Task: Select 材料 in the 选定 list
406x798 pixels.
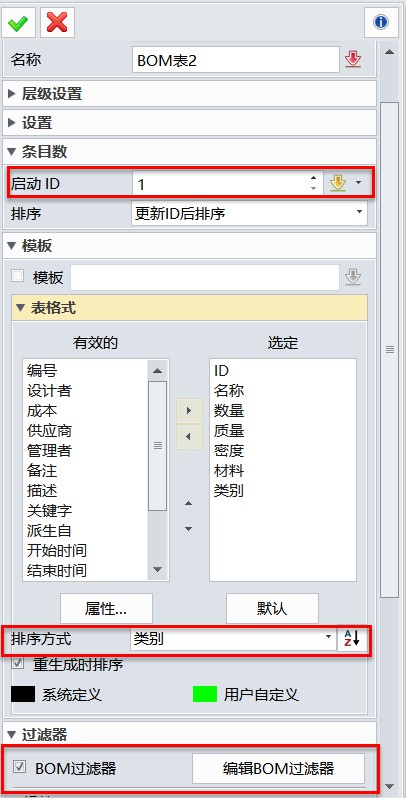Action: tap(229, 470)
